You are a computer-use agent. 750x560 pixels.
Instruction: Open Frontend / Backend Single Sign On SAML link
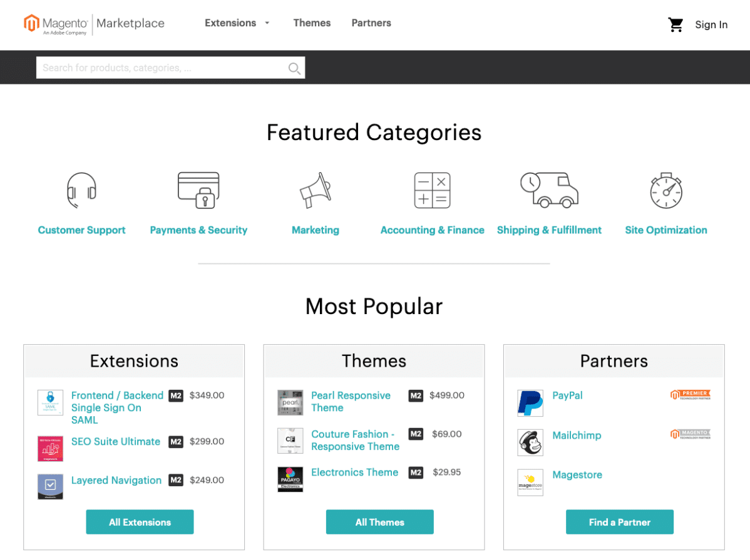(x=117, y=408)
